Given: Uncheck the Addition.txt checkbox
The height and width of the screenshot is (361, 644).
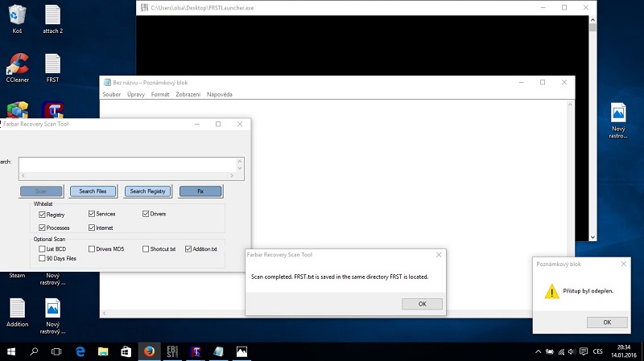Looking at the screenshot, I should click(x=188, y=249).
